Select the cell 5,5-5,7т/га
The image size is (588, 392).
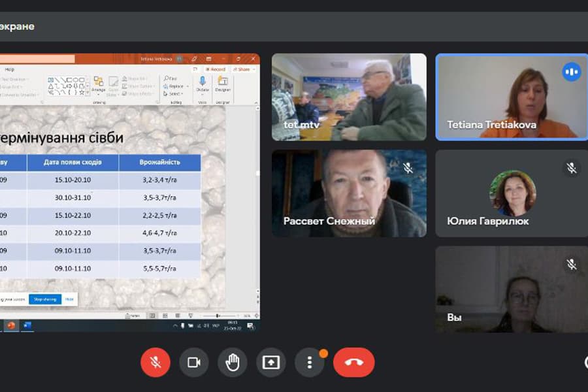pyautogui.click(x=160, y=269)
